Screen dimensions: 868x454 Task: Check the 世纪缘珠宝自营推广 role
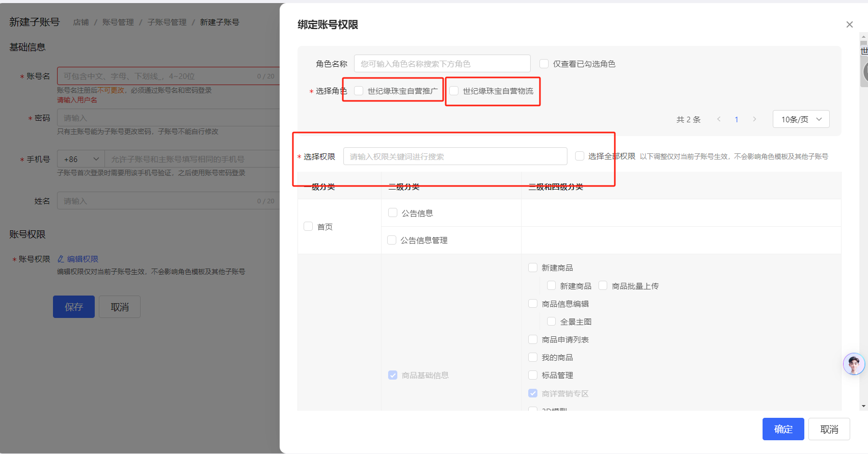click(359, 91)
